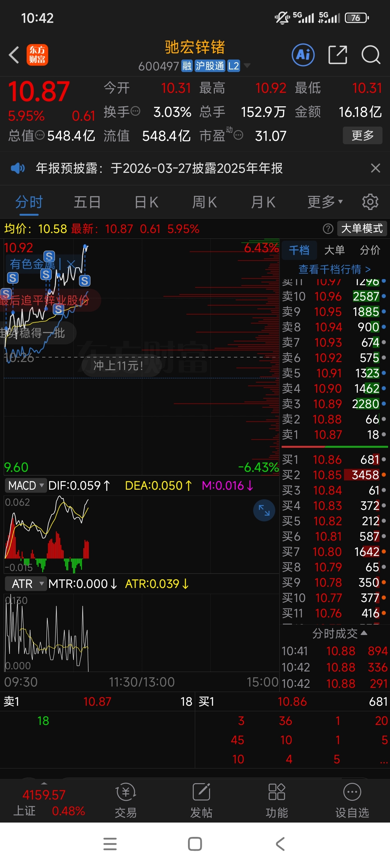Screen dimensions: 390x868
Task: Tap 设自选 in the bottom bar
Action: (x=352, y=800)
